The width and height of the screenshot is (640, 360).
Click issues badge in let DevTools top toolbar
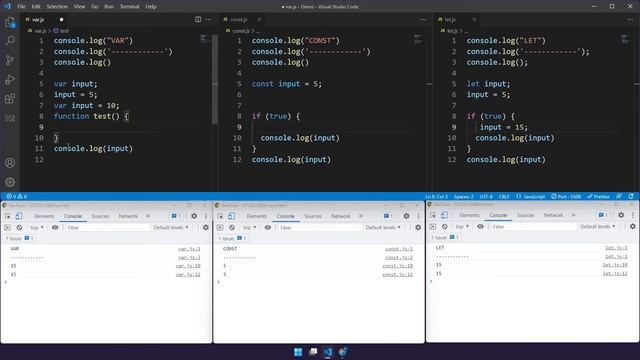coord(603,215)
